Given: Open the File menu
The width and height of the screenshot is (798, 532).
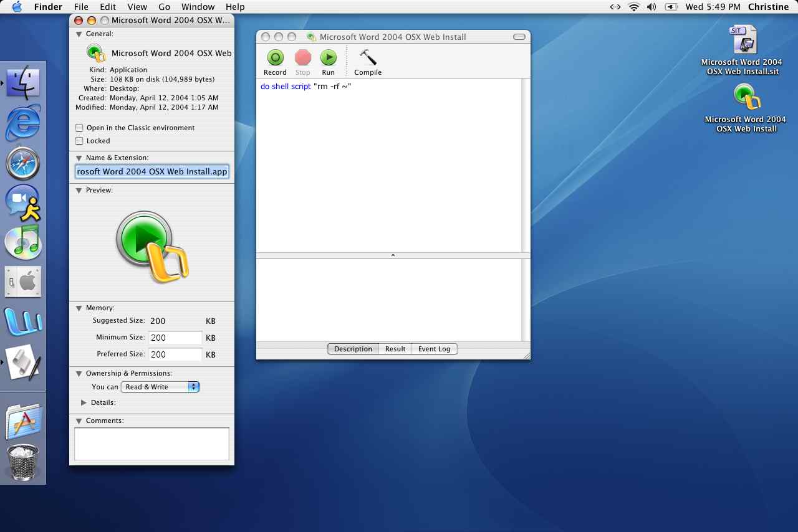Looking at the screenshot, I should 81,7.
